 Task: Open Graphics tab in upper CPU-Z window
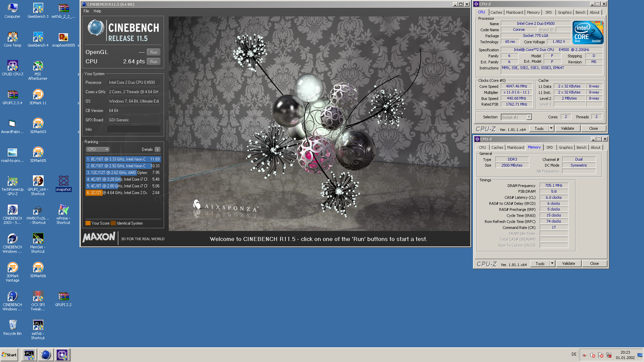coord(565,12)
